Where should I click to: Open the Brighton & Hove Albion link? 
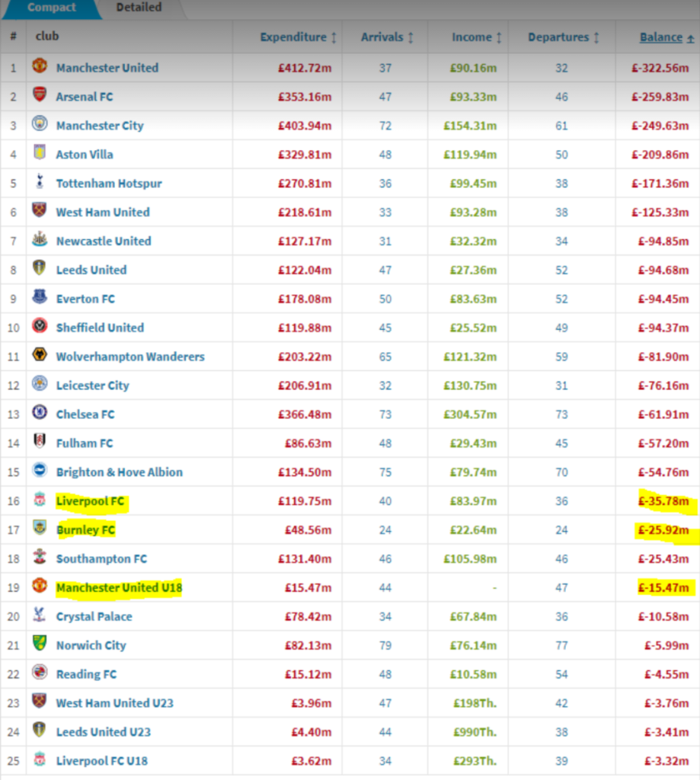[x=120, y=472]
